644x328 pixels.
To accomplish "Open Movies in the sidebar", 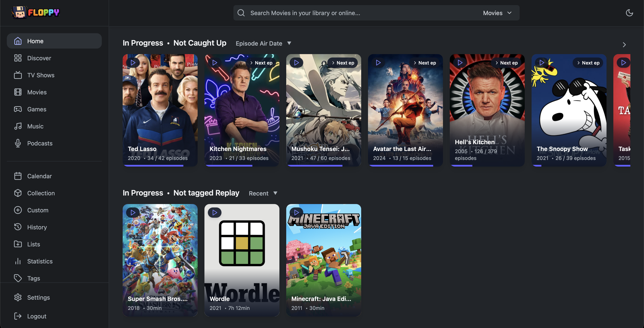I will point(54,92).
